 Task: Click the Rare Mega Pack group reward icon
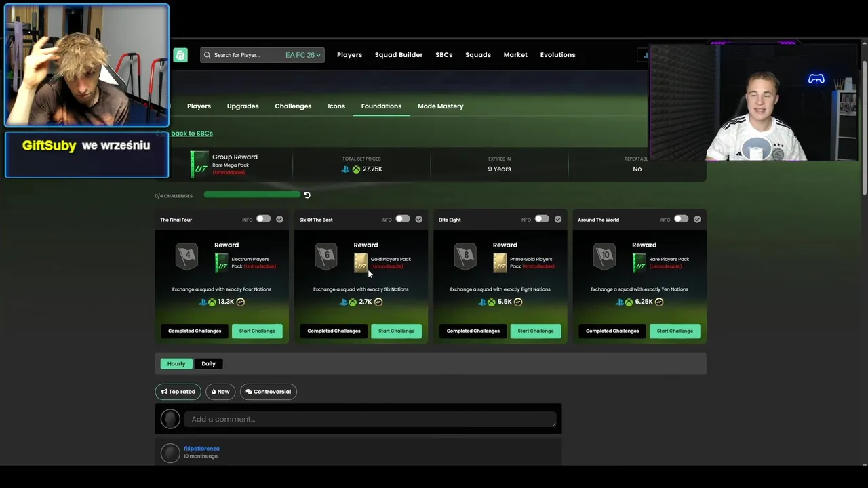pyautogui.click(x=199, y=165)
